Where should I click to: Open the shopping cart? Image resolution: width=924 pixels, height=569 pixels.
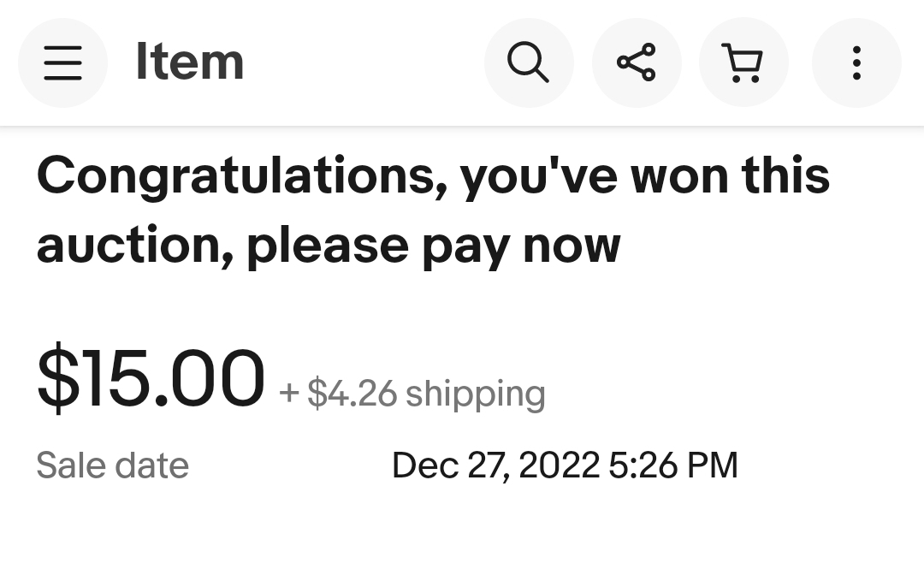743,62
